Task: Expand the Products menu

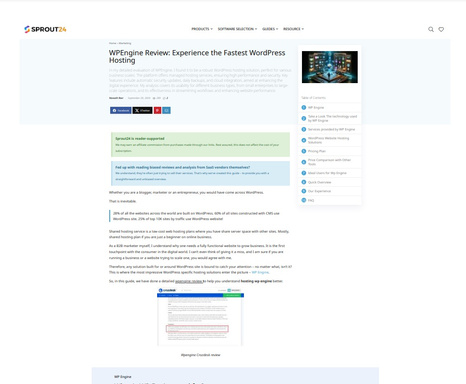Action: [x=202, y=29]
